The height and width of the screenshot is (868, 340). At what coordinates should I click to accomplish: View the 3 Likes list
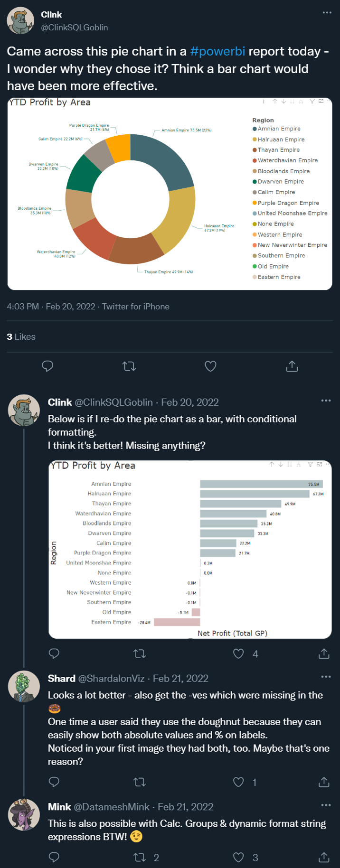coord(21,336)
